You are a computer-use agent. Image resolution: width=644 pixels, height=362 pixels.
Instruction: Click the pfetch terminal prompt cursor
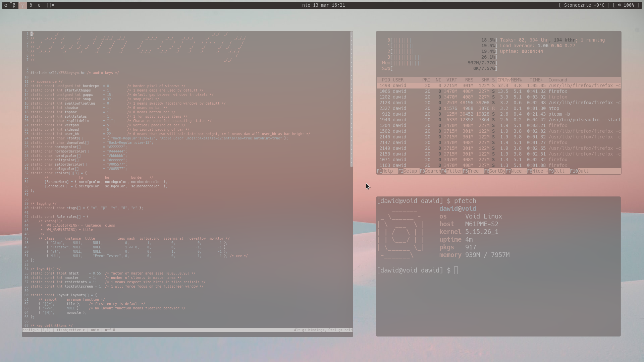[x=456, y=270]
